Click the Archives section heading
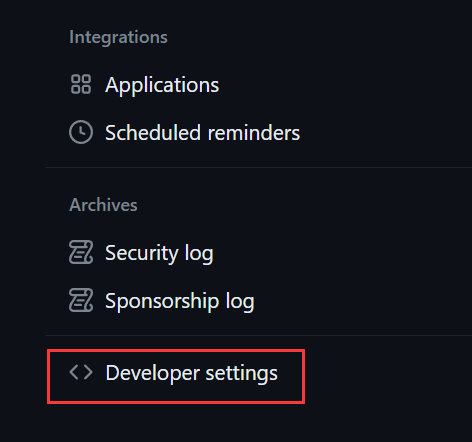 (103, 205)
